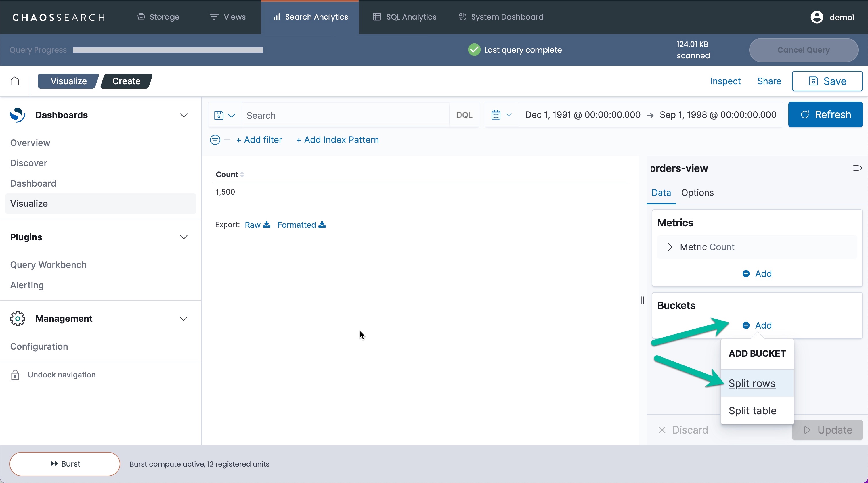Viewport: 868px width, 483px height.
Task: Download Formatted export icon
Action: pos(322,225)
